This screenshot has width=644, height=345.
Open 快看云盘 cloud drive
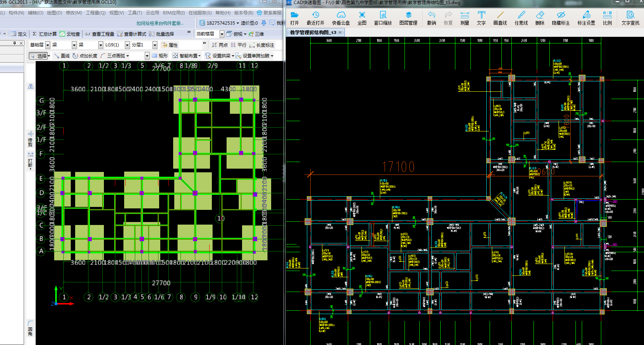click(x=341, y=18)
